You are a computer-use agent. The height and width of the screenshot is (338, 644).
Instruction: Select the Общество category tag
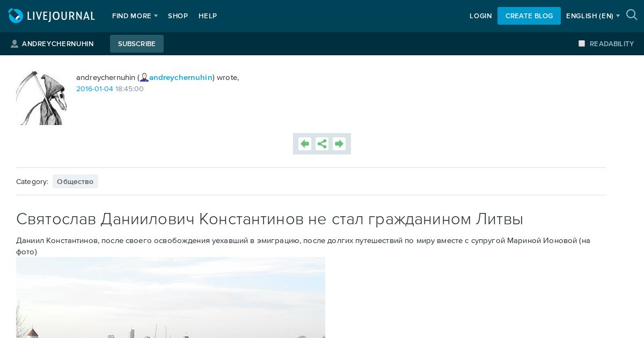(x=75, y=181)
